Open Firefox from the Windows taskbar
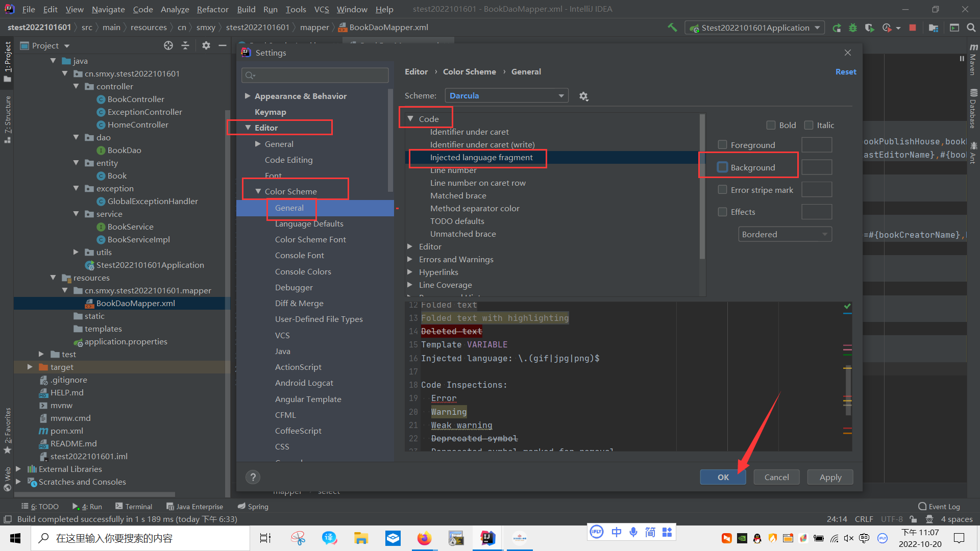The width and height of the screenshot is (980, 551). point(424,538)
